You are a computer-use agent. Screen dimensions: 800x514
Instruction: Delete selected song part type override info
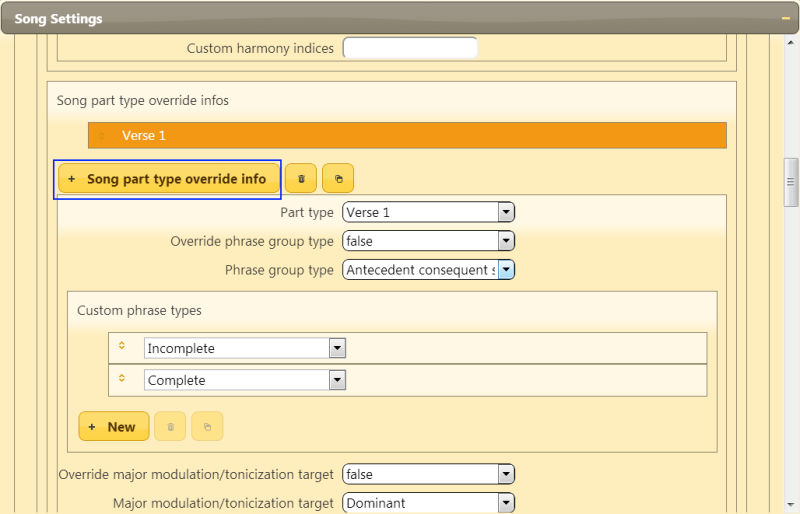click(x=301, y=179)
